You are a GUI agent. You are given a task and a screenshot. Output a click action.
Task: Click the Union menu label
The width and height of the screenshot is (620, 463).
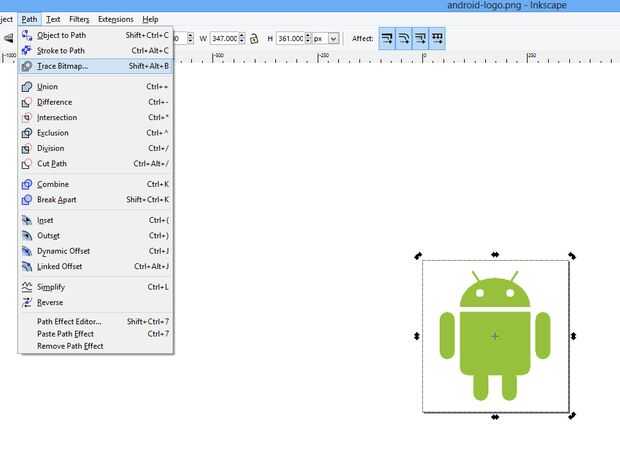point(47,87)
